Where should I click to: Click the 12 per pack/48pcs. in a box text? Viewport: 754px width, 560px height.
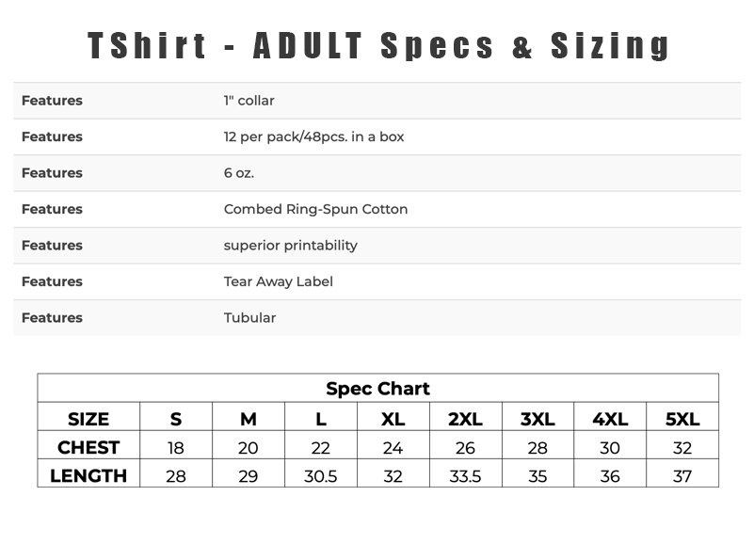tap(313, 137)
